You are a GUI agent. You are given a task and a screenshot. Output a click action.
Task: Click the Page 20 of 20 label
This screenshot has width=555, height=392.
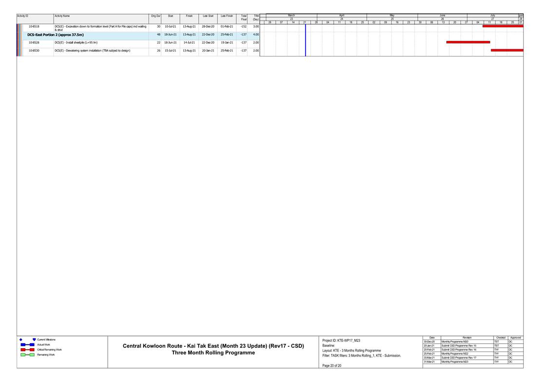(332, 365)
